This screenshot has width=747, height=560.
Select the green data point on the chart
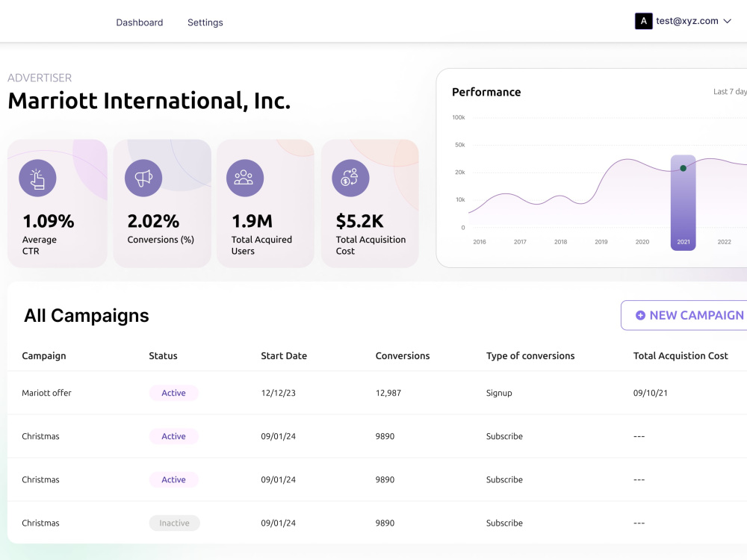pyautogui.click(x=684, y=168)
